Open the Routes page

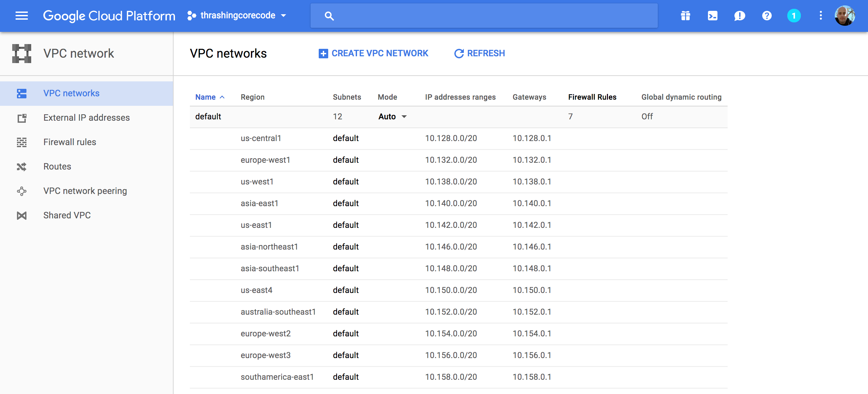86,166
